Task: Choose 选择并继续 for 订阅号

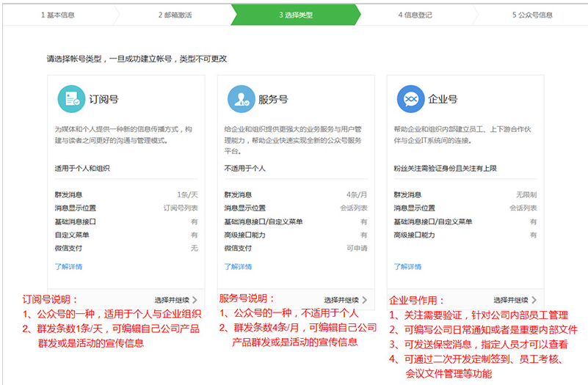Action: [172, 300]
